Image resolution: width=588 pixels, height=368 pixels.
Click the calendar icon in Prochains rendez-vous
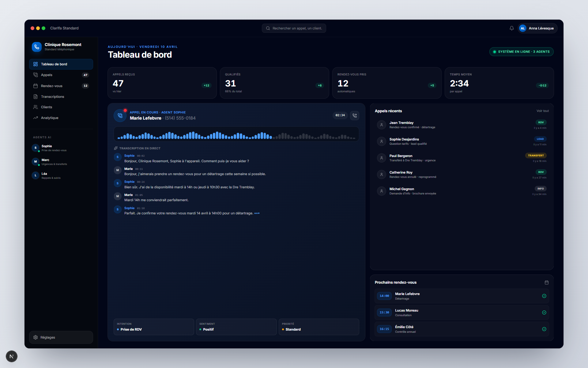[547, 282]
